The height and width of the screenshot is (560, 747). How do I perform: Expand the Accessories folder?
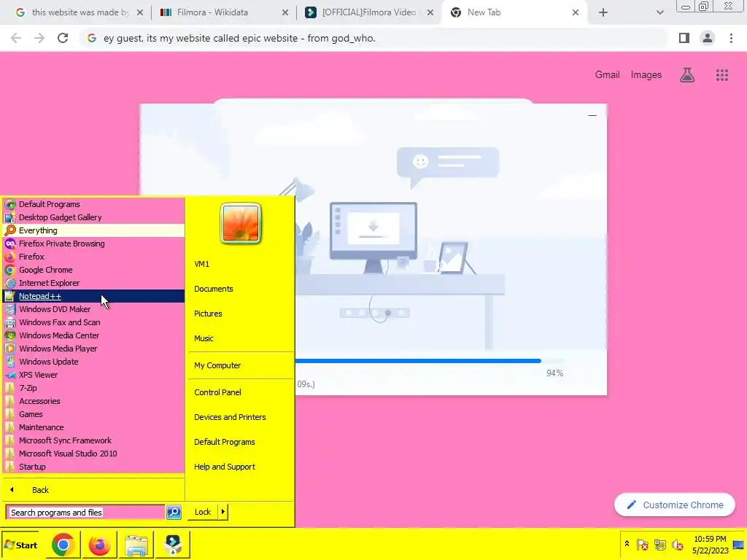point(93,401)
